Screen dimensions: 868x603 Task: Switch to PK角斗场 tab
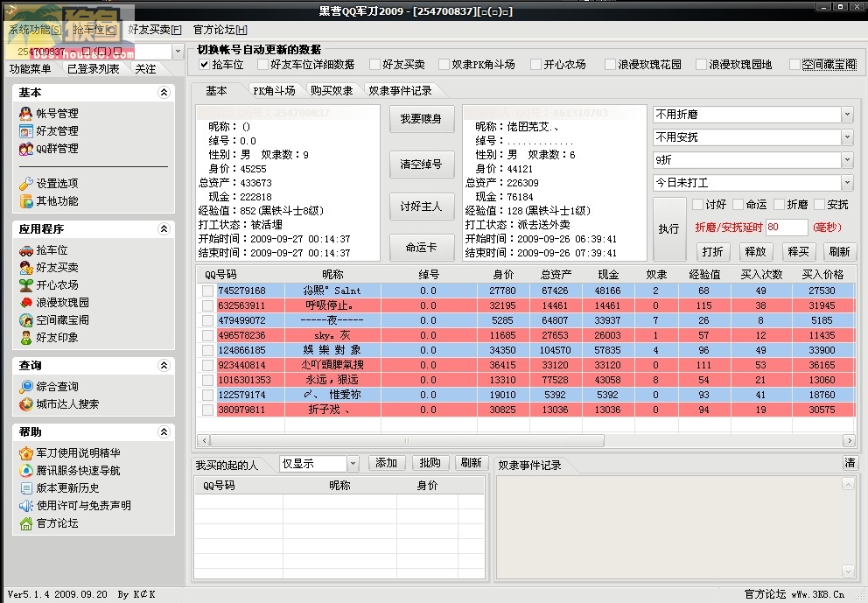(x=274, y=91)
